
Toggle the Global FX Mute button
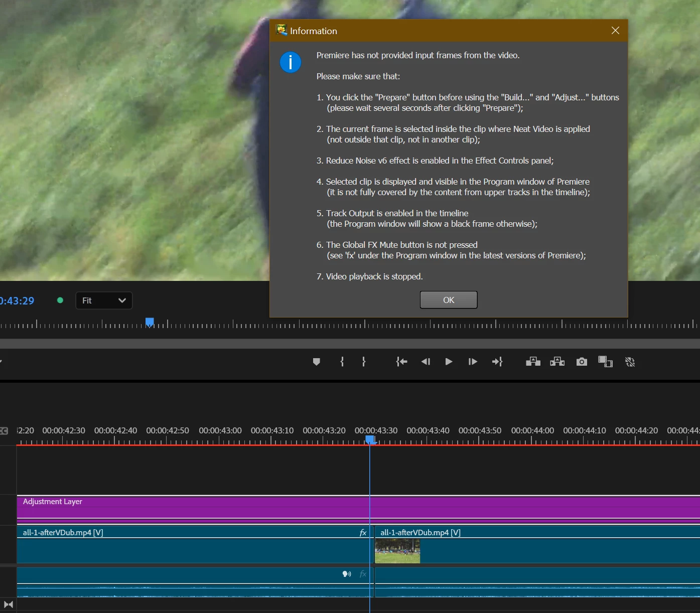tap(630, 362)
